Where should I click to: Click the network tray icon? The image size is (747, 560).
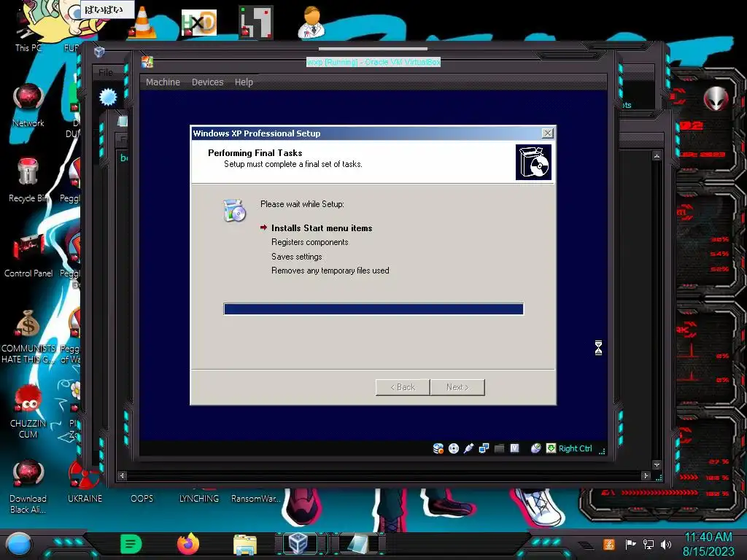coord(648,544)
